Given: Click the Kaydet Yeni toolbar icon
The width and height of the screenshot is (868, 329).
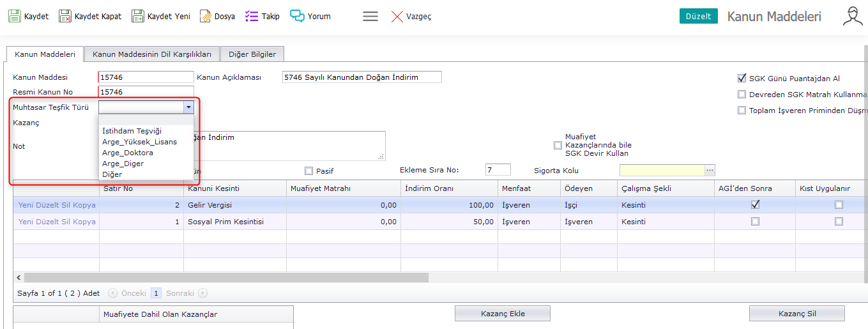Looking at the screenshot, I should point(138,16).
